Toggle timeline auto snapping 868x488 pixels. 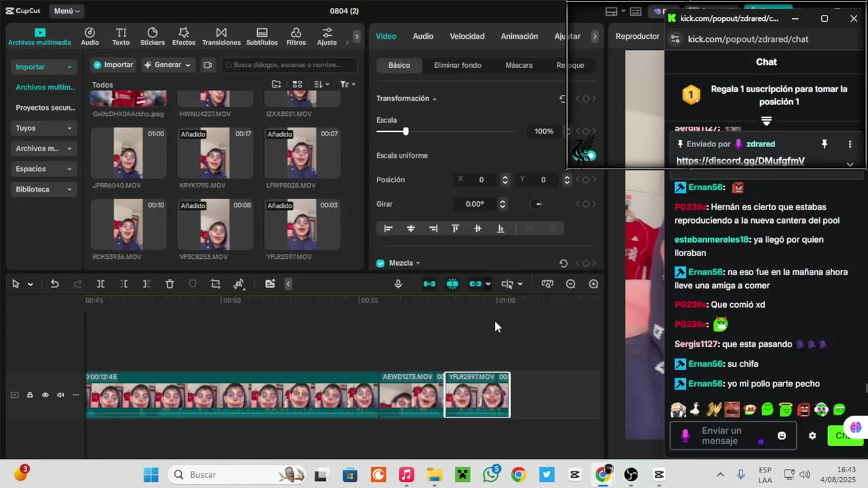click(452, 284)
